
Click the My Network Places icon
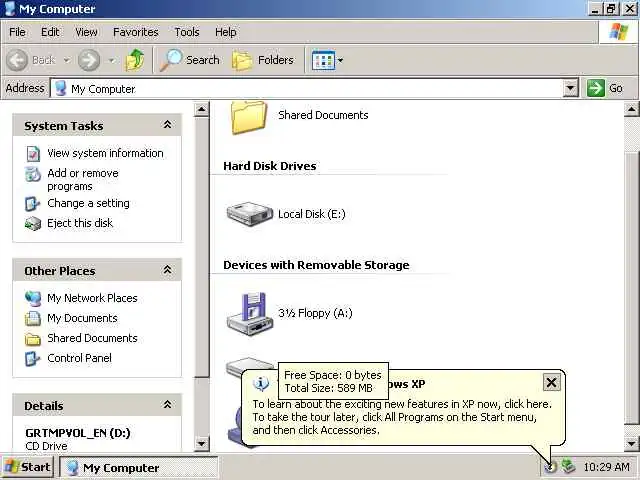(33, 298)
